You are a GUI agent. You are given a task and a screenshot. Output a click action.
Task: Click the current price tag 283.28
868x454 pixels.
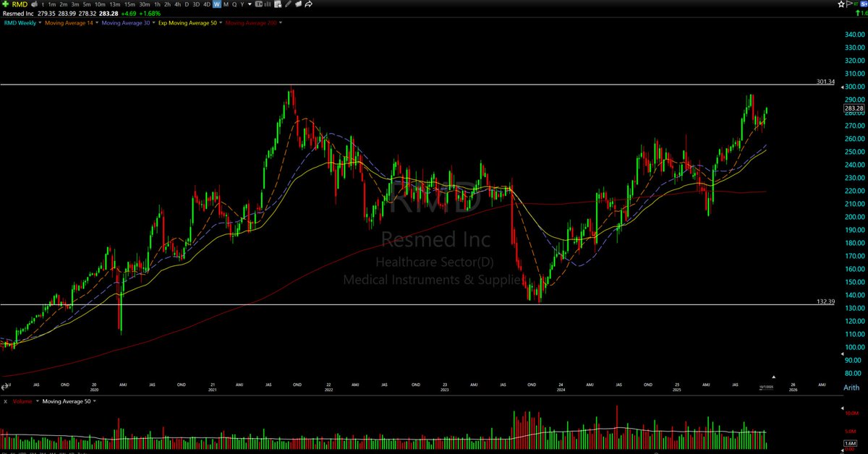coord(854,108)
